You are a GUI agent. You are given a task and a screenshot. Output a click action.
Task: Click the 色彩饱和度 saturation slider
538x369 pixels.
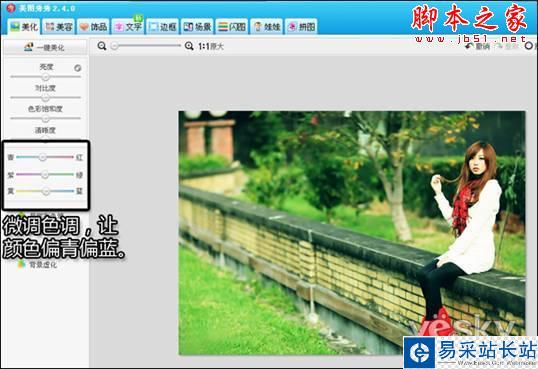[x=45, y=118]
